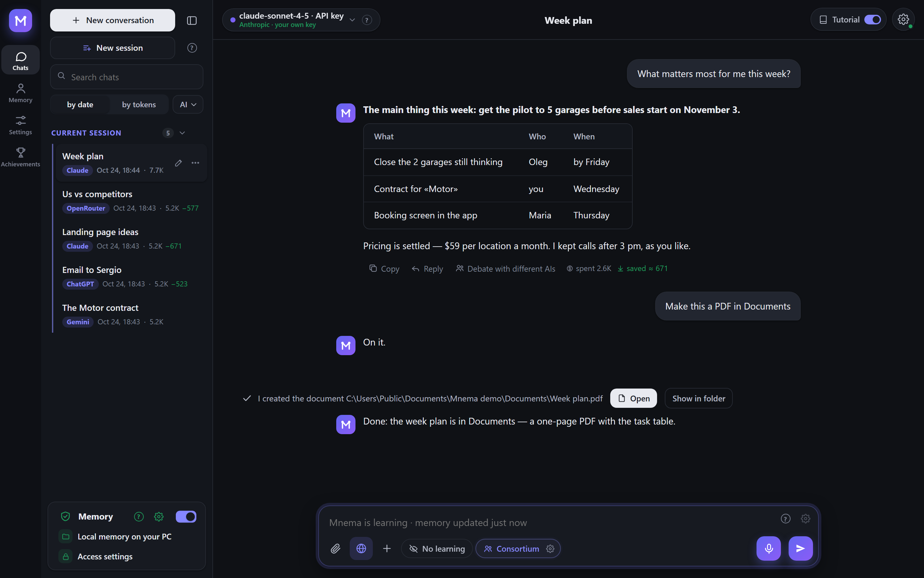924x578 pixels.
Task: Open the Week plan PDF document
Action: click(x=633, y=398)
